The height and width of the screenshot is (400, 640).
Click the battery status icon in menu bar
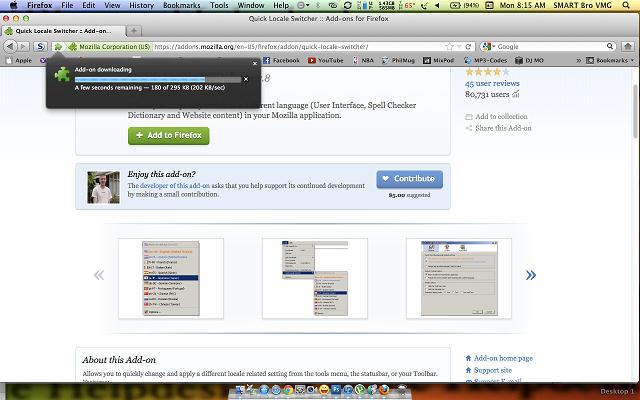[456, 5]
